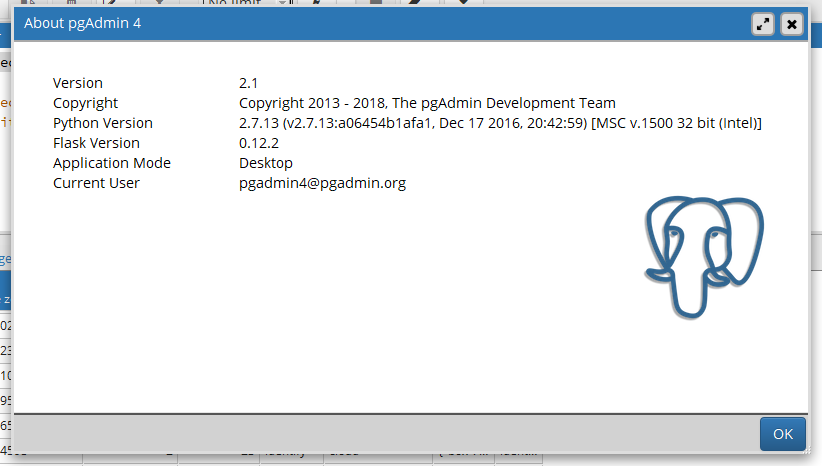Select the Application Mode label
This screenshot has height=466, width=822.
(x=112, y=163)
